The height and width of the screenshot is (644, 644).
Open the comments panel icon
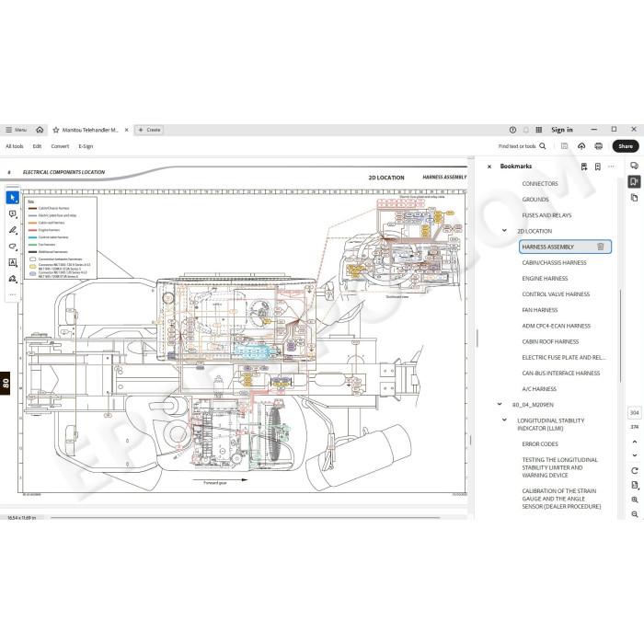pos(635,166)
